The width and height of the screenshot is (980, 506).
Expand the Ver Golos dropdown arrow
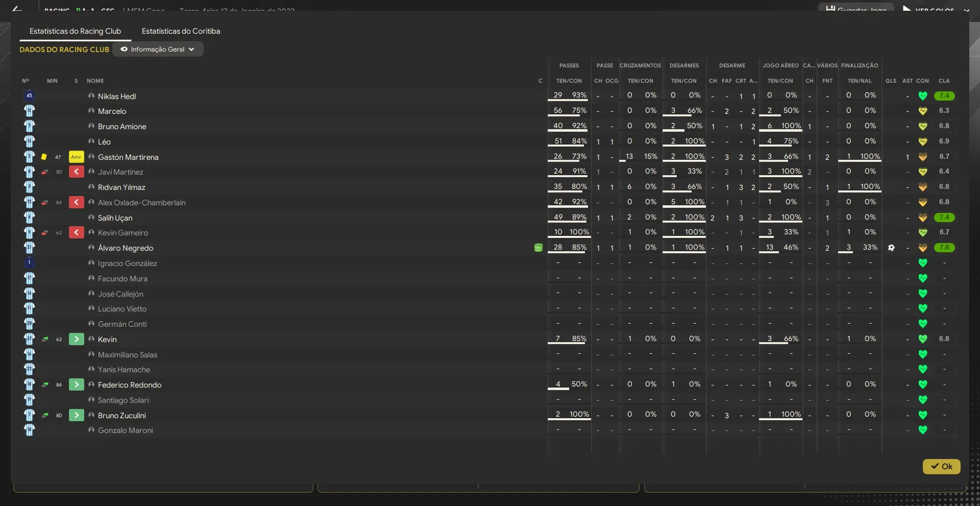(966, 10)
